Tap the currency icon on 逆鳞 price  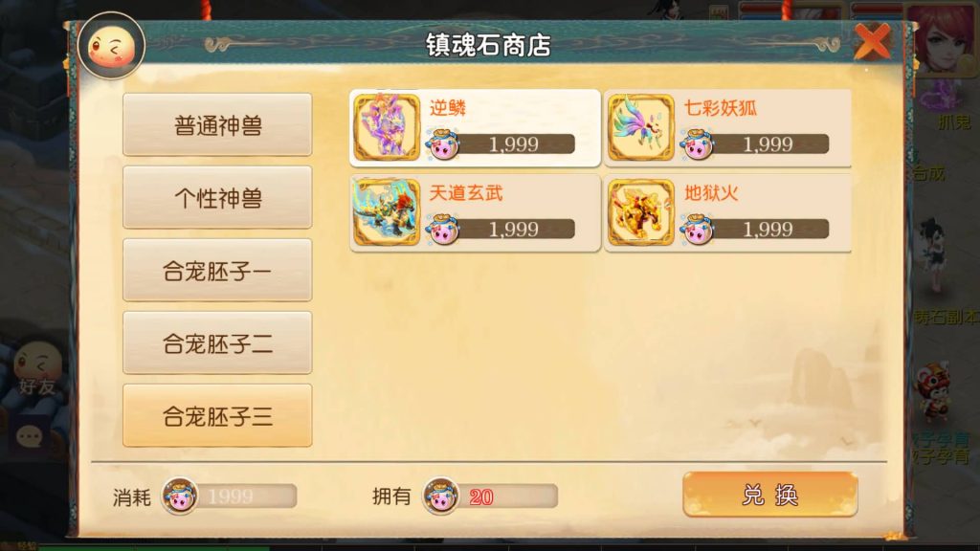(442, 143)
